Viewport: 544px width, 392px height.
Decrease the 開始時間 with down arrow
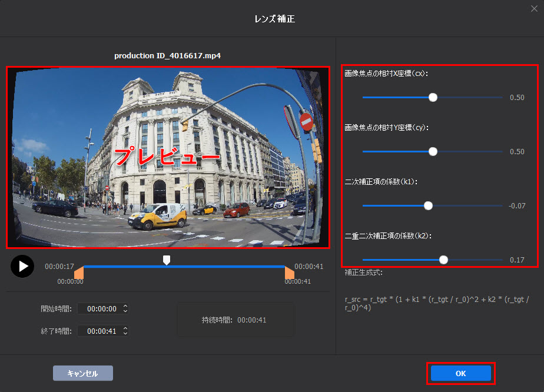click(125, 311)
